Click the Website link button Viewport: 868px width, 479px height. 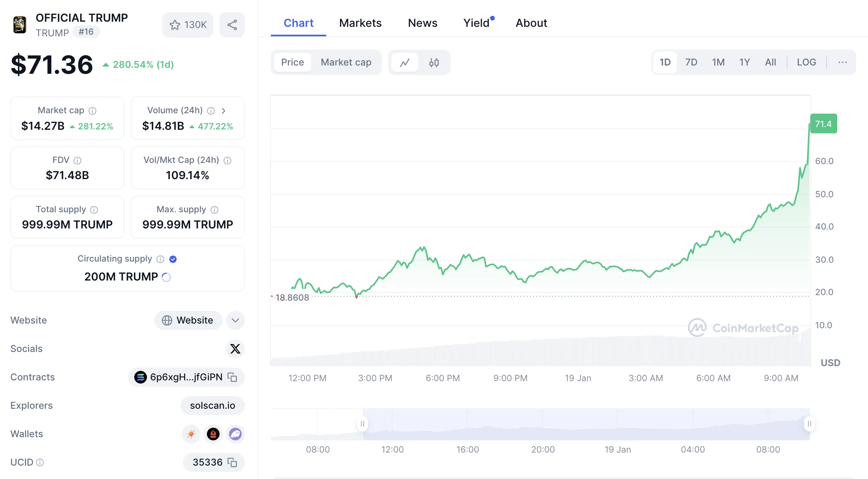(188, 320)
